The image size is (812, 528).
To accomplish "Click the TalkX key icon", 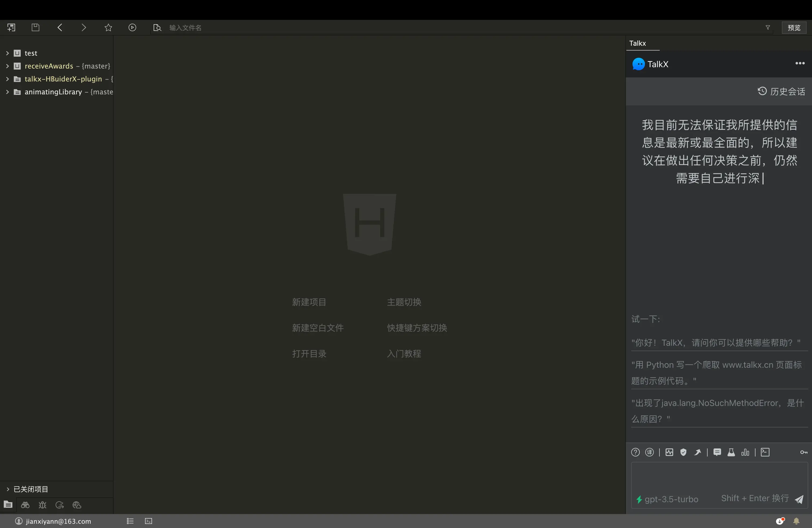I will (x=804, y=452).
